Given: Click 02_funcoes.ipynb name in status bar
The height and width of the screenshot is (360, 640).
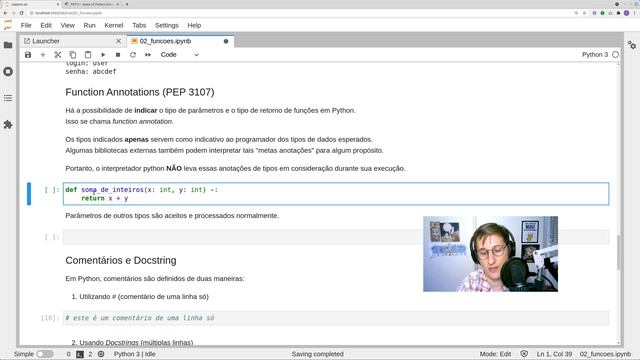Looking at the screenshot, I should (x=605, y=354).
